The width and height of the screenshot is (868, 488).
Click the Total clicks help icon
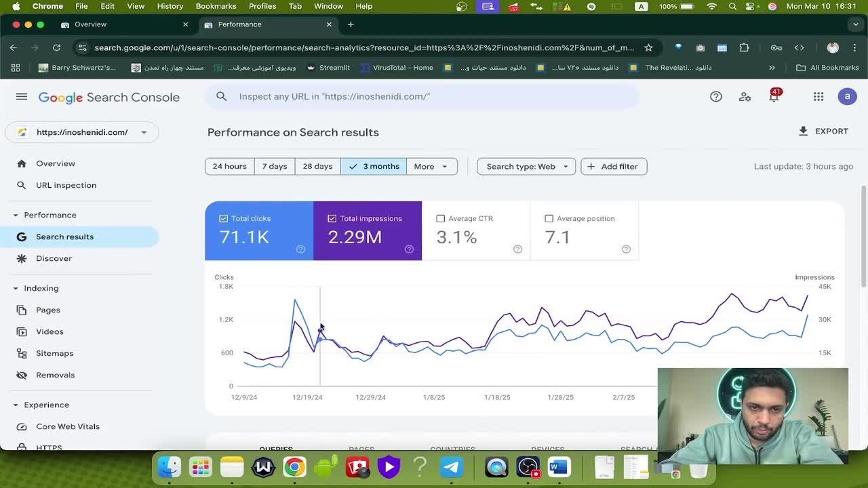click(x=300, y=249)
